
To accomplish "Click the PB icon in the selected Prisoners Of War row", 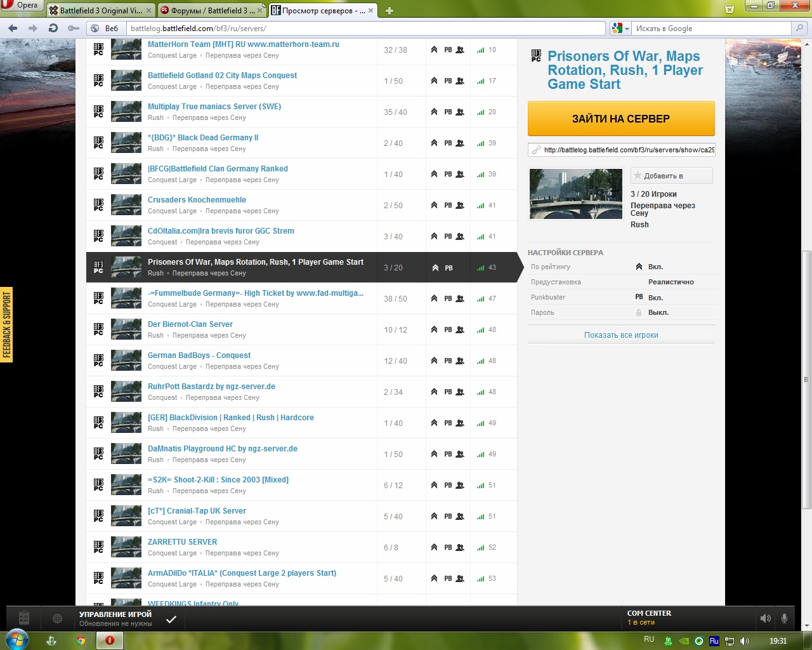I will 449,268.
